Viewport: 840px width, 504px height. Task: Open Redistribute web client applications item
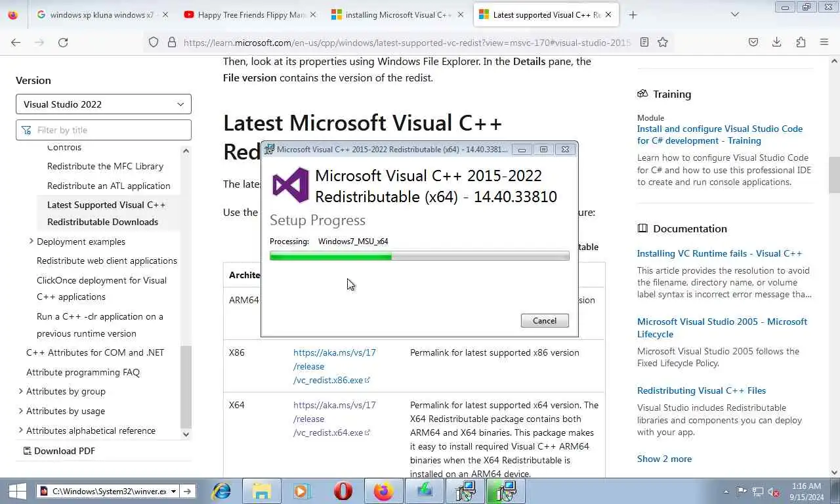(x=107, y=261)
